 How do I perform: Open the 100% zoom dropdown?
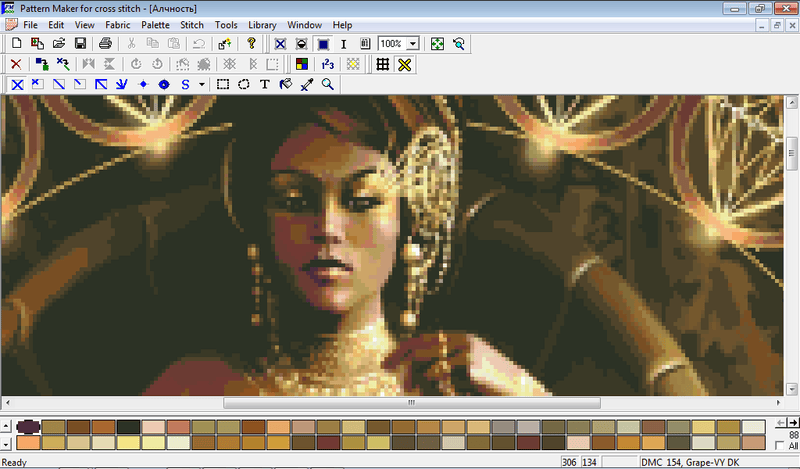(413, 44)
